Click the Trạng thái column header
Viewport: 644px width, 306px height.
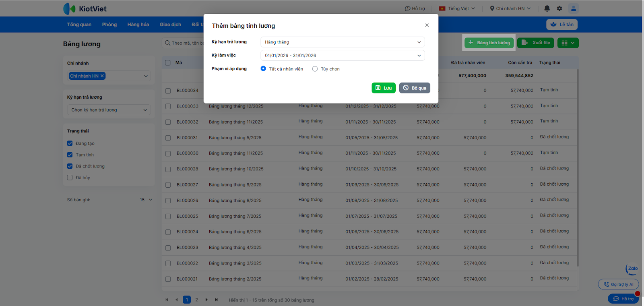tap(550, 63)
